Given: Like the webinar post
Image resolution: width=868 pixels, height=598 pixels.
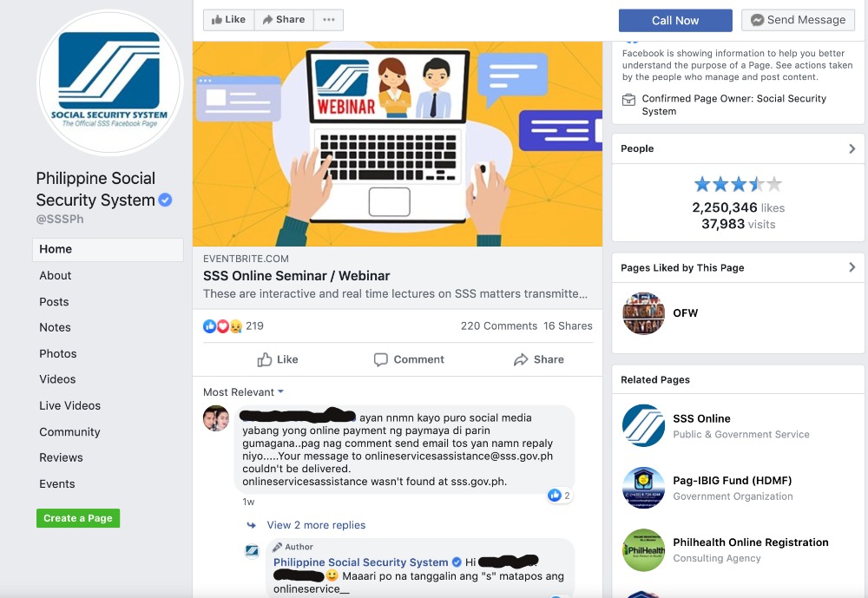Looking at the screenshot, I should click(278, 359).
